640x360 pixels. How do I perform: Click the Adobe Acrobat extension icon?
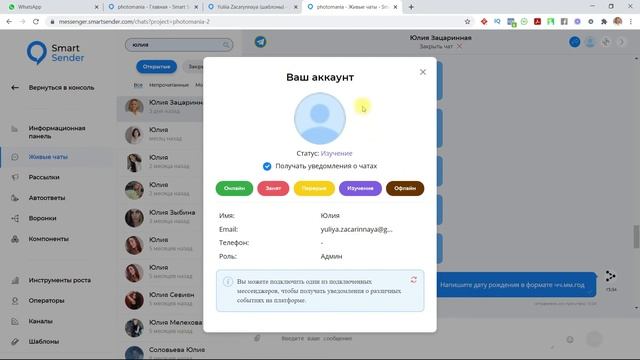537,22
